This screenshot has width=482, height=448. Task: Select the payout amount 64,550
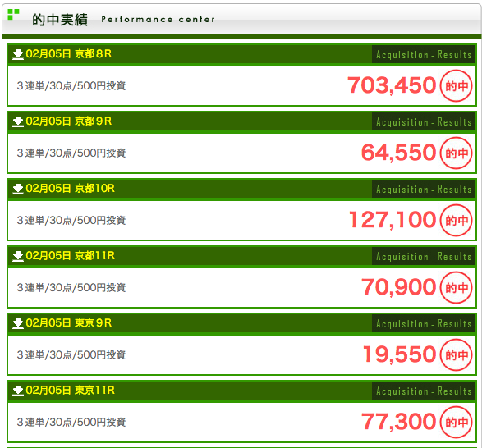point(399,153)
